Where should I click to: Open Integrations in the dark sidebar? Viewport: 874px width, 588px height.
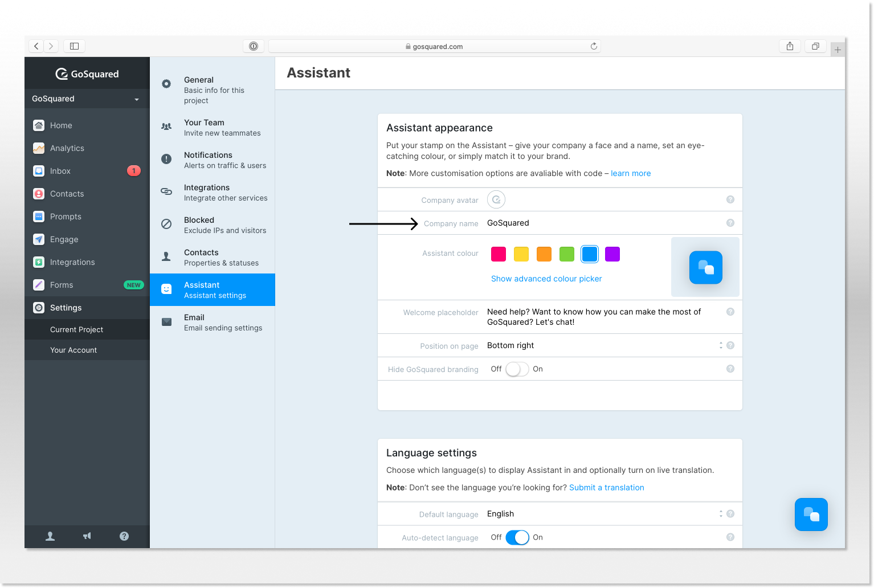pos(87,262)
